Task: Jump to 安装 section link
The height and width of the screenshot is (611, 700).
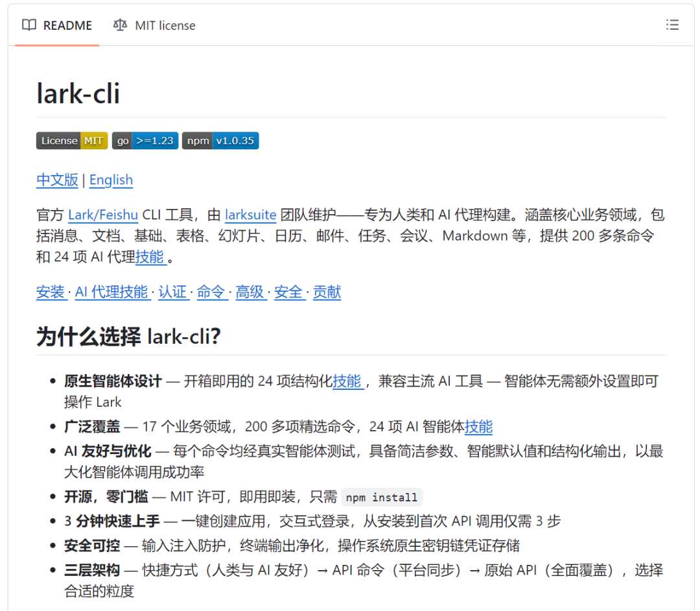Action: point(52,292)
